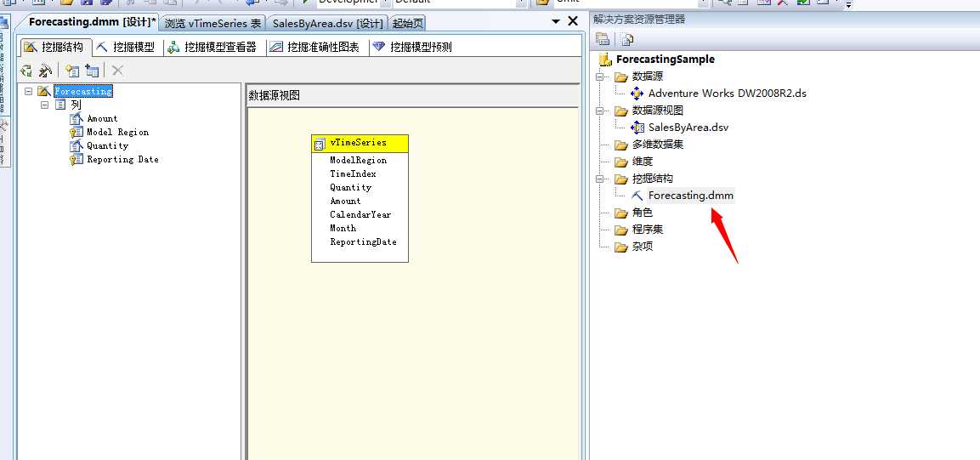The width and height of the screenshot is (980, 460).
Task: Click the add nested table icon
Action: point(93,71)
